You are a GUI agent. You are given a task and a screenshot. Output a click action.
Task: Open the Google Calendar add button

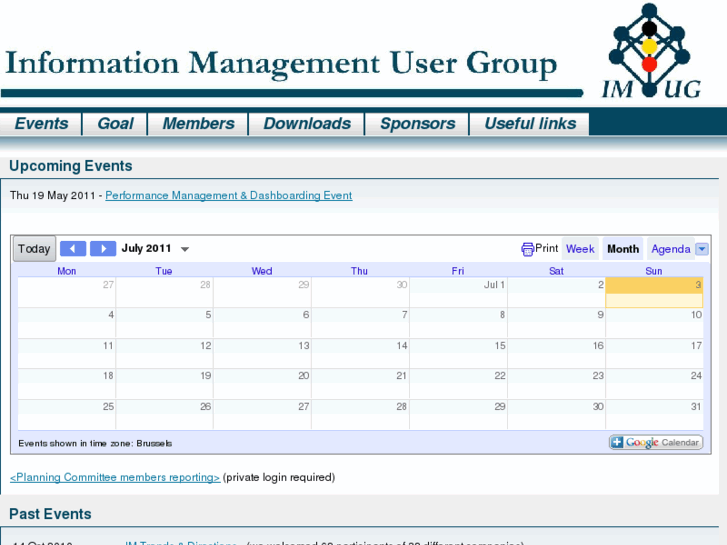[x=656, y=442]
